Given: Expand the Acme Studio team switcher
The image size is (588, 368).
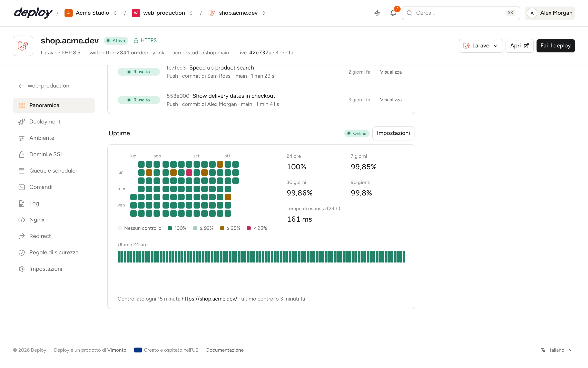Looking at the screenshot, I should tap(115, 13).
